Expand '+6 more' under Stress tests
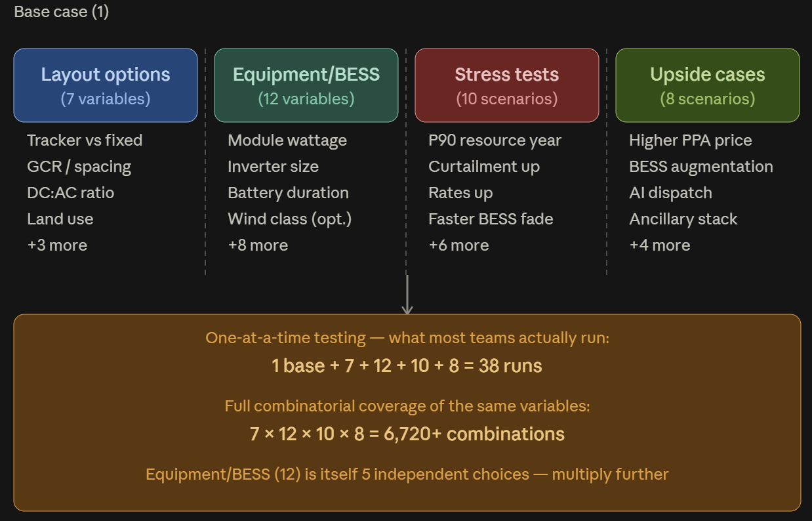The image size is (812, 521). pyautogui.click(x=458, y=245)
